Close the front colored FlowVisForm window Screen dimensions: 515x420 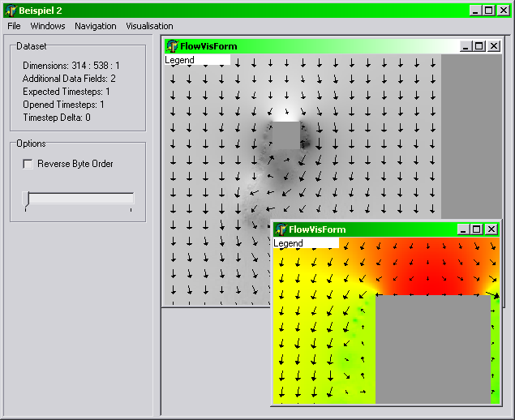pos(491,229)
